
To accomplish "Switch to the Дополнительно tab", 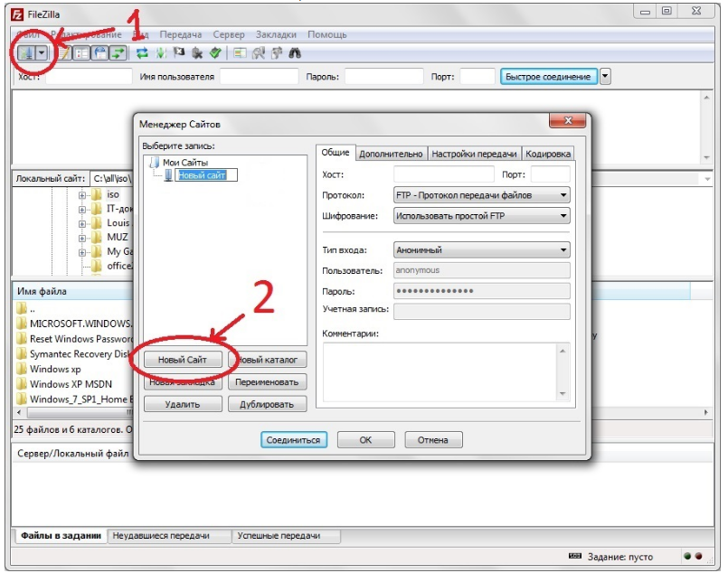I will pyautogui.click(x=391, y=155).
